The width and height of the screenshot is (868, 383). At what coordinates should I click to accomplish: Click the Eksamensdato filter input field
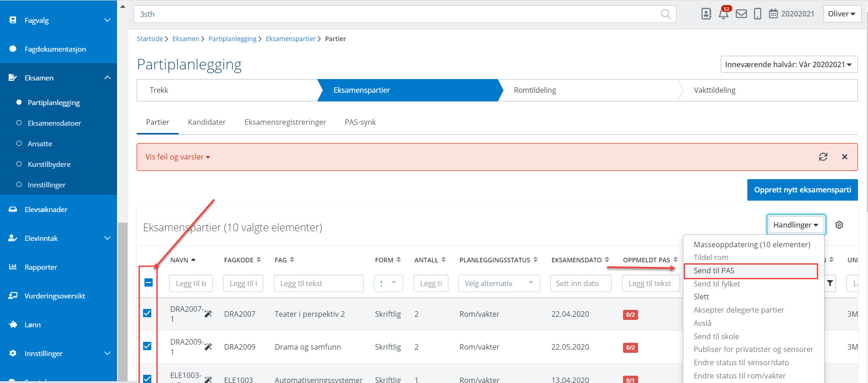pyautogui.click(x=580, y=283)
